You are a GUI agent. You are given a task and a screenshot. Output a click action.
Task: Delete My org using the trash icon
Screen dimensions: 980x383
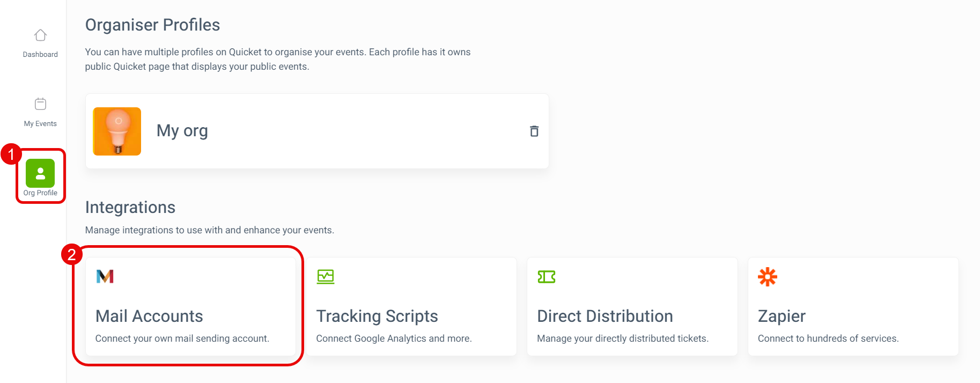click(x=534, y=131)
